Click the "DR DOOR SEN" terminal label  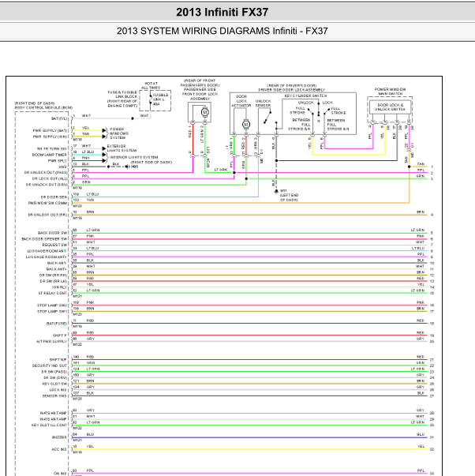tap(54, 197)
